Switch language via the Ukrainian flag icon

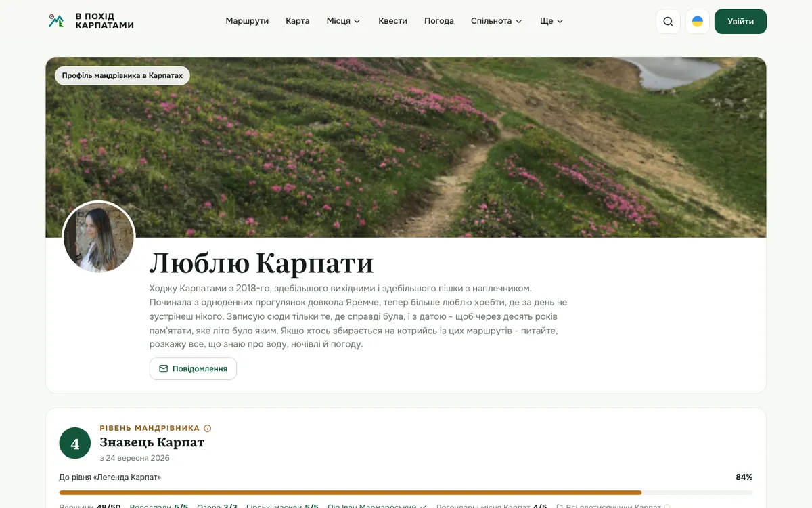click(698, 21)
